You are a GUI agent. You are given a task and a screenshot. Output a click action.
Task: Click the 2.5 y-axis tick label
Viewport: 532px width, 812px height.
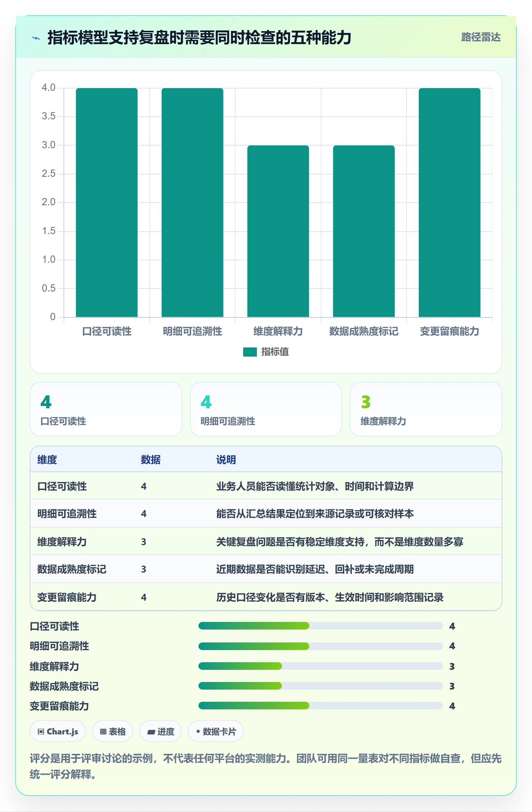tap(49, 174)
